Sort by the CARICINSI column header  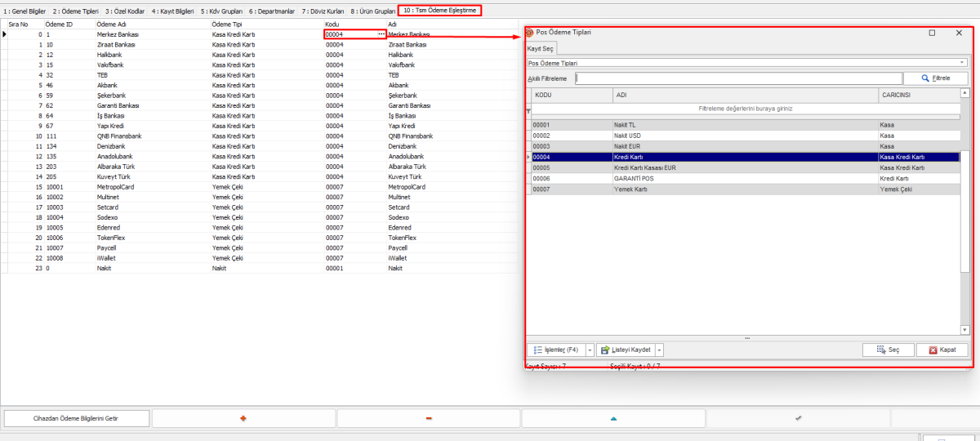click(x=919, y=96)
